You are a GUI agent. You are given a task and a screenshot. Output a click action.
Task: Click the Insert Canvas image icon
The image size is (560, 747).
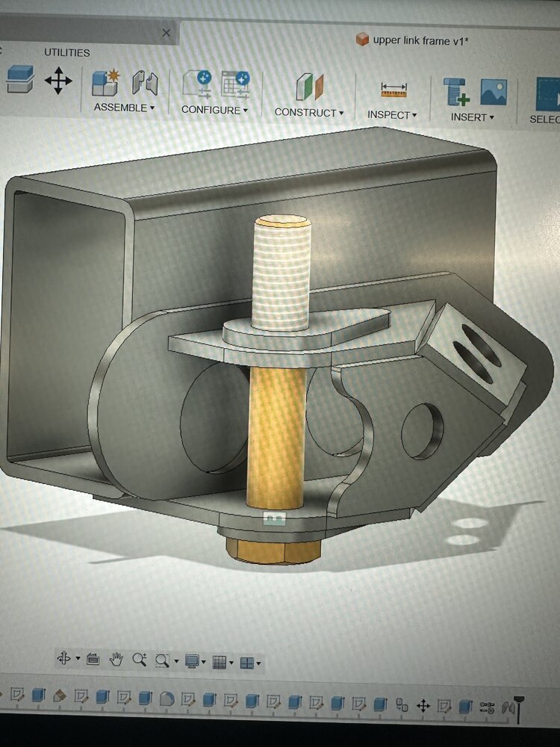494,92
